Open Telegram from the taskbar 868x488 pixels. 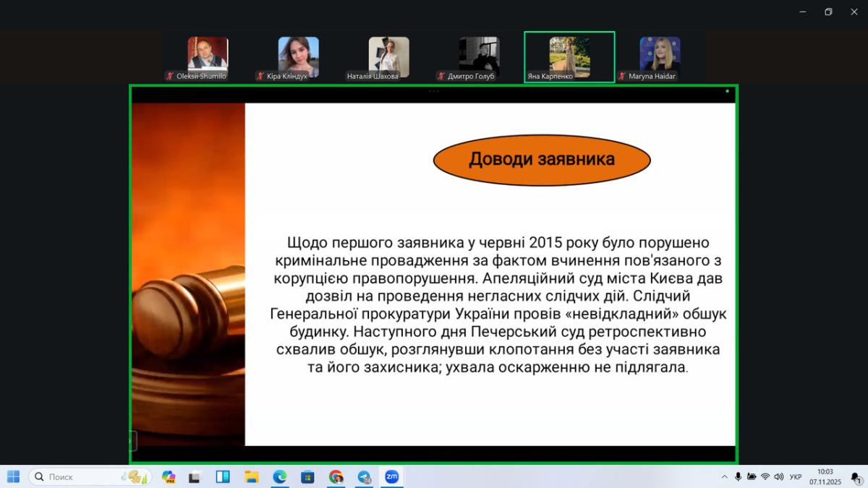[364, 477]
